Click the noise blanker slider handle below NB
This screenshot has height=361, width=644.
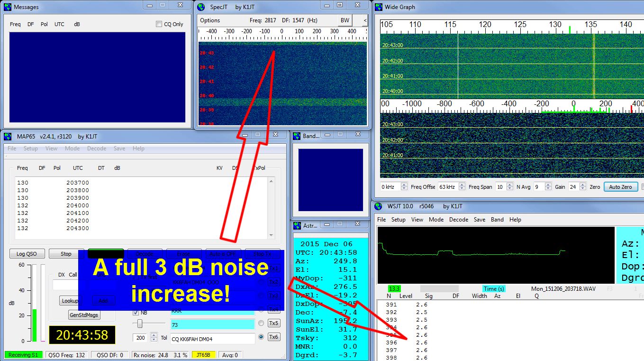pos(139,324)
